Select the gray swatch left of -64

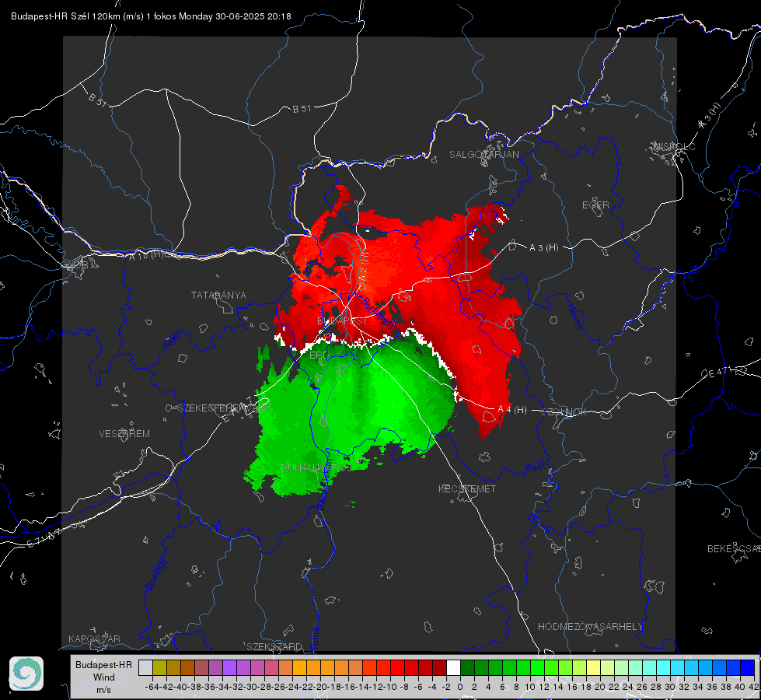145,667
